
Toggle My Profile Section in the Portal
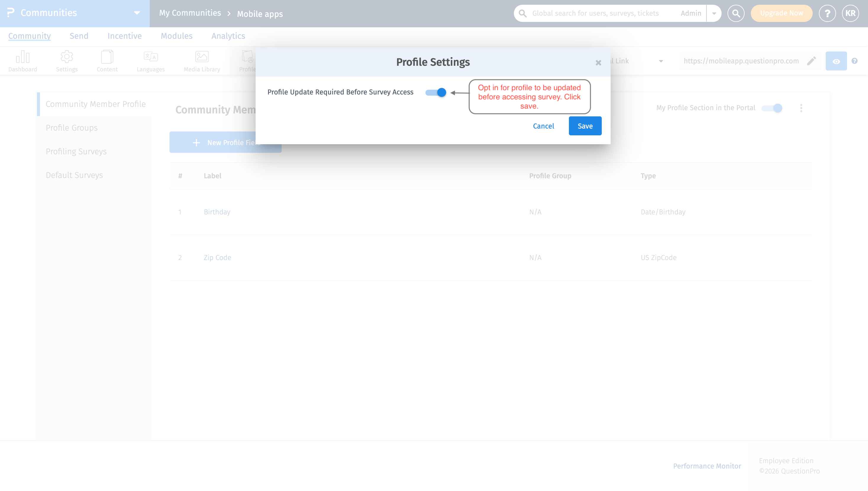tap(772, 108)
